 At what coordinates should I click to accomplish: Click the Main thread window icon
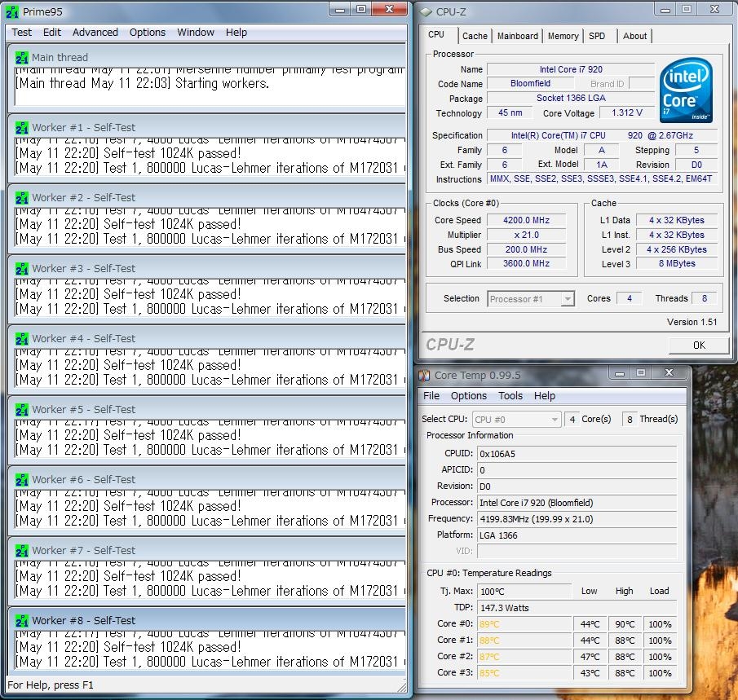tap(22, 58)
